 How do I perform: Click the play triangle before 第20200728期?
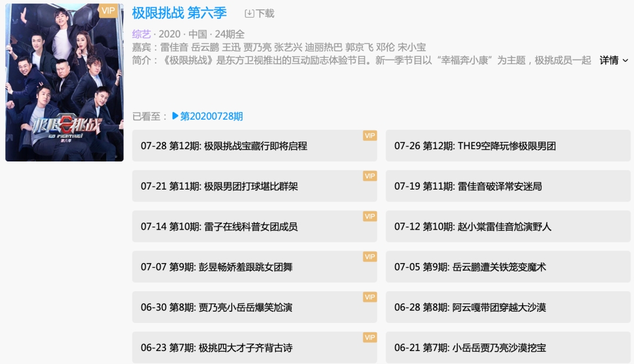(175, 116)
